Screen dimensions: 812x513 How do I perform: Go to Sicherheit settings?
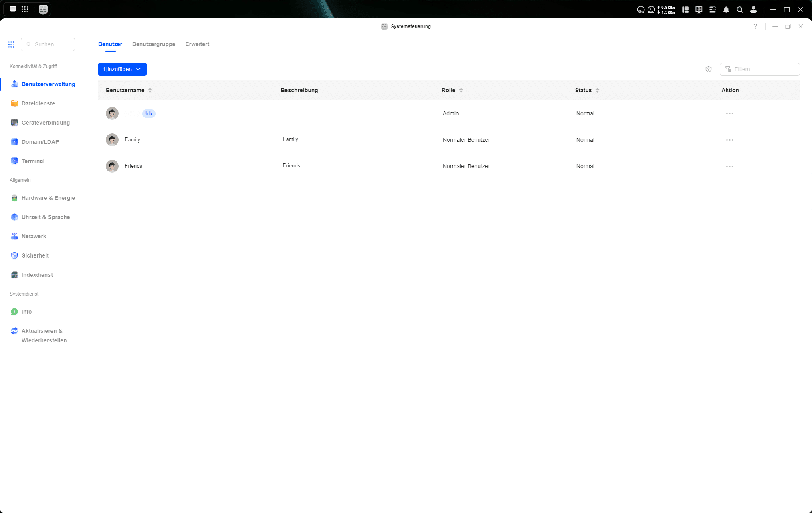[35, 255]
